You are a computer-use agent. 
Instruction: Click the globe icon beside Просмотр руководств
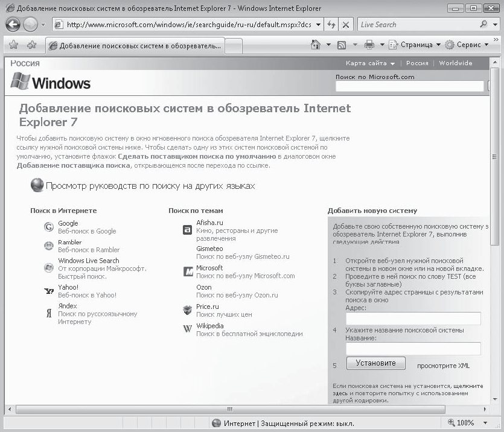[37, 185]
